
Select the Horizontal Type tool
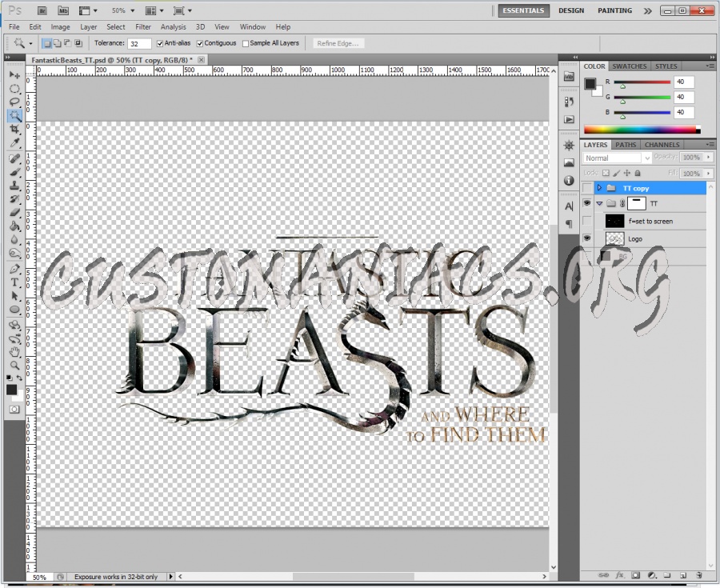point(14,282)
